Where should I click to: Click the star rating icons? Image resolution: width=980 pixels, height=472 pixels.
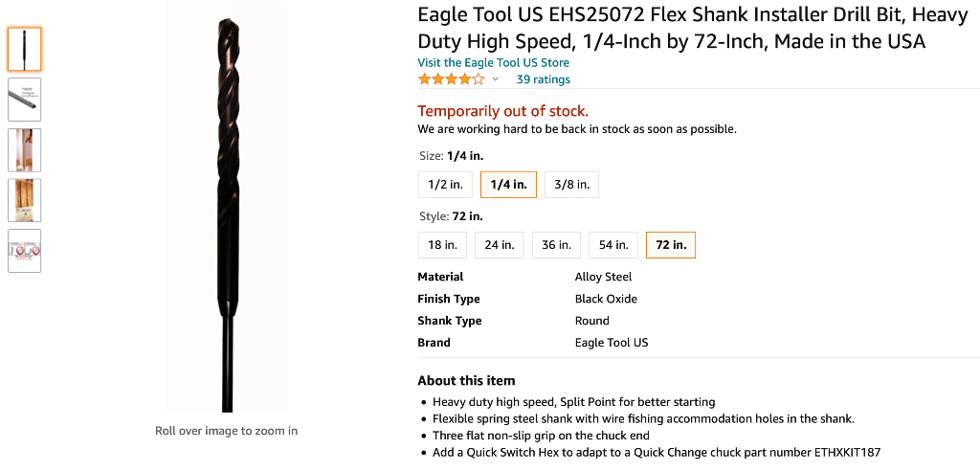pos(451,79)
